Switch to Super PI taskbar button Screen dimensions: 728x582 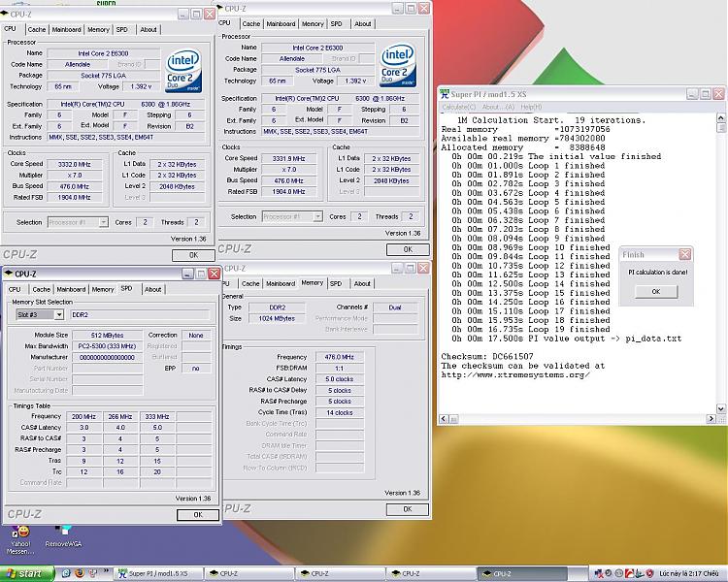[157, 573]
